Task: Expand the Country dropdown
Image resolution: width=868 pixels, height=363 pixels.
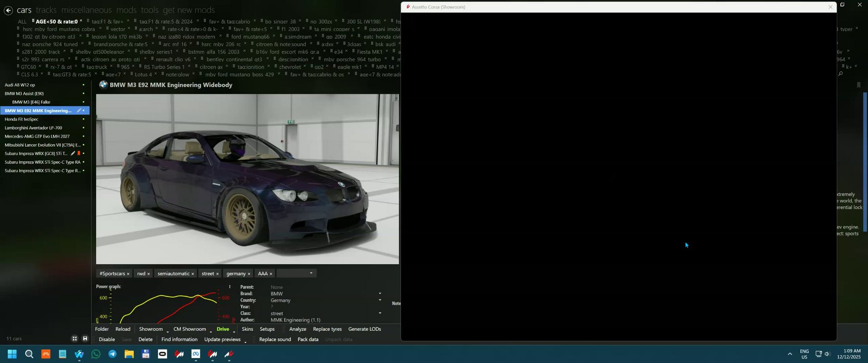Action: coord(380,300)
